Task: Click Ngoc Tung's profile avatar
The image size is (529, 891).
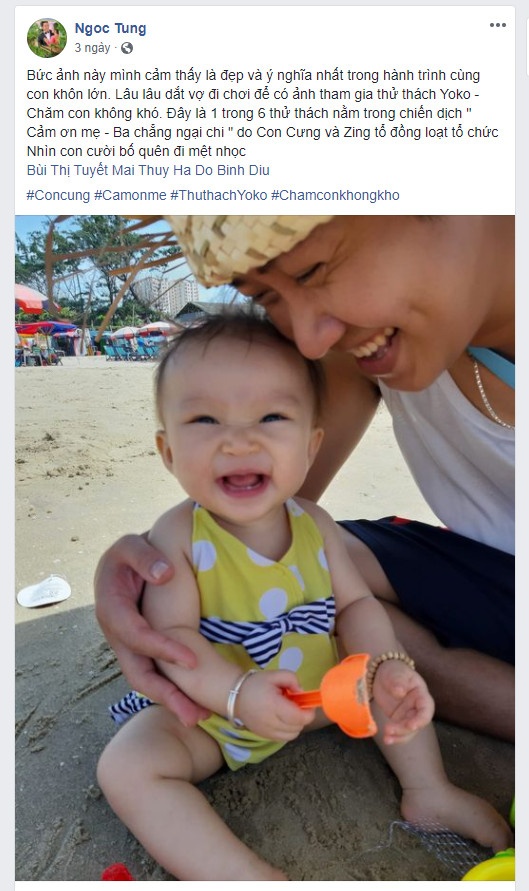Action: click(47, 38)
